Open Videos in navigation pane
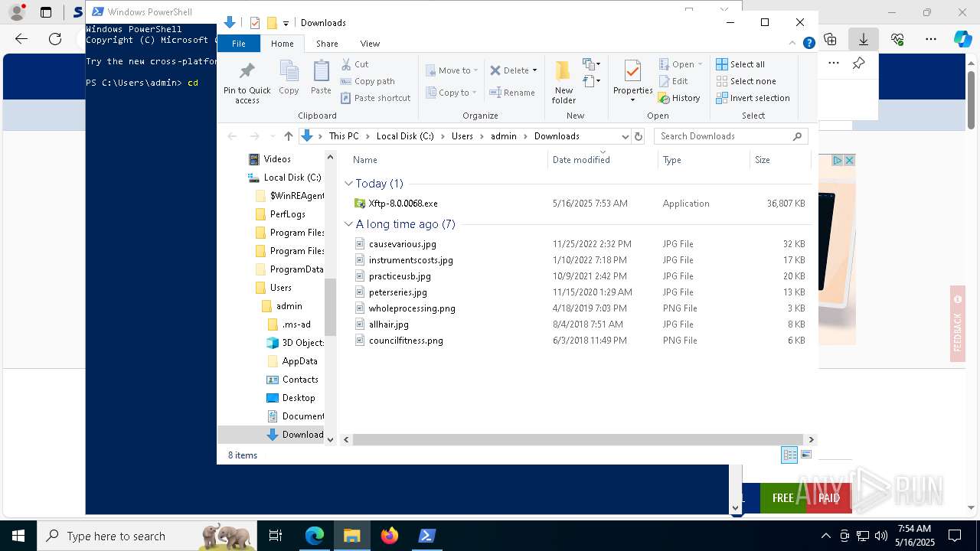The image size is (980, 551). 277,159
